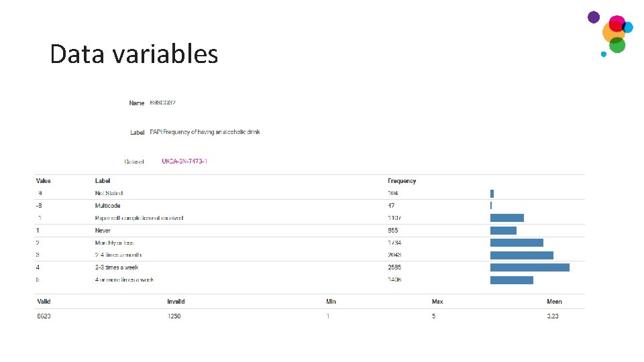Screen dimensions: 644x362
Task: Click the 'Value' column header
Action: pos(43,180)
